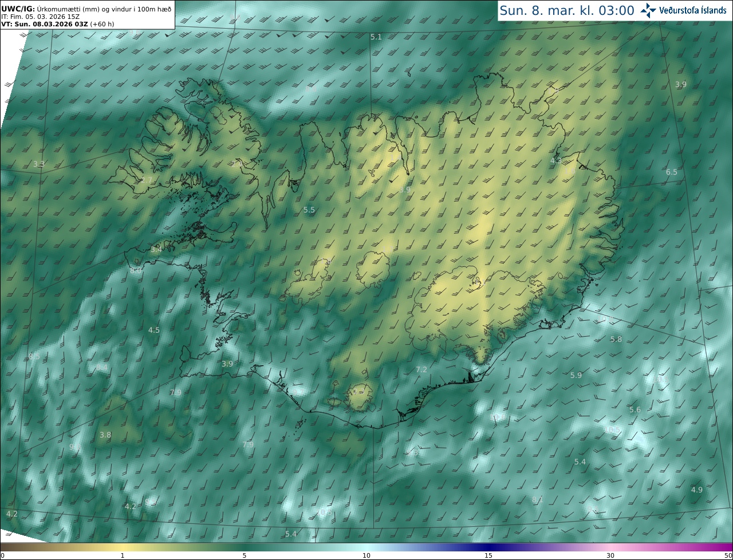The height and width of the screenshot is (560, 733).
Task: Click the 15 tick label on color scale
Action: pyautogui.click(x=488, y=555)
